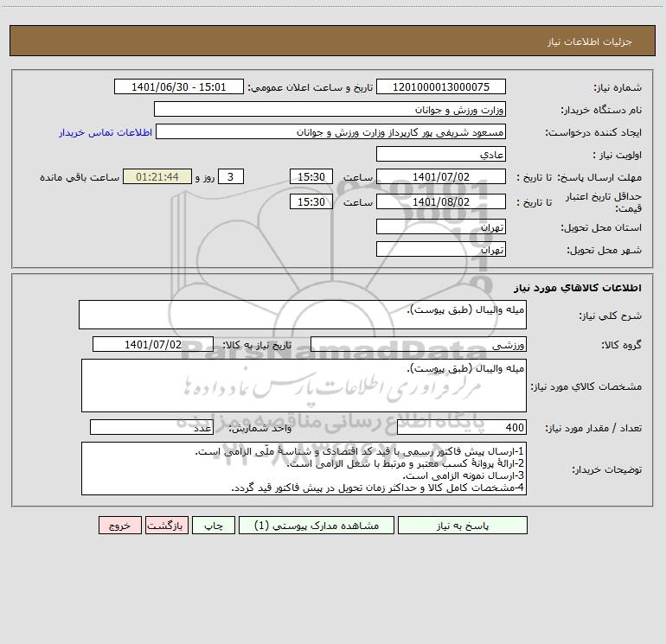The height and width of the screenshot is (644, 666).
Task: Click label 'مشخصات کالای مورد نیاز:'
Action: [586, 386]
